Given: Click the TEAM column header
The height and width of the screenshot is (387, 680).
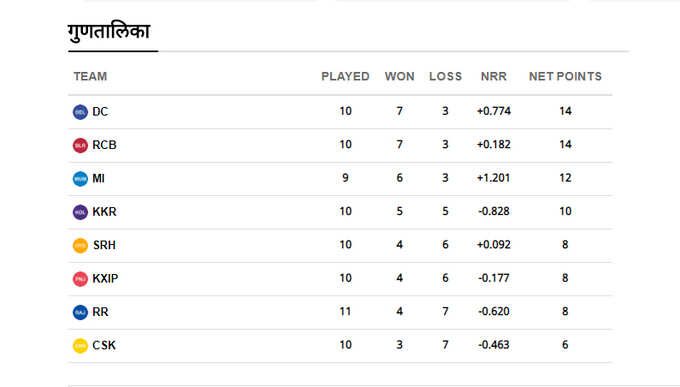Looking at the screenshot, I should coord(90,76).
